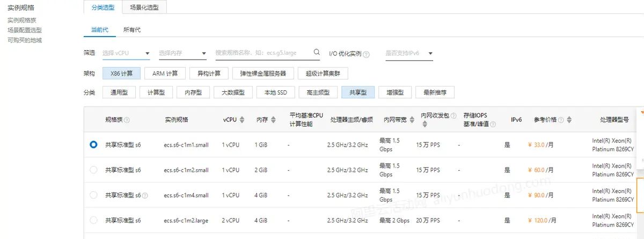
Task: Sort by 参考价格 column arrows
Action: click(569, 120)
